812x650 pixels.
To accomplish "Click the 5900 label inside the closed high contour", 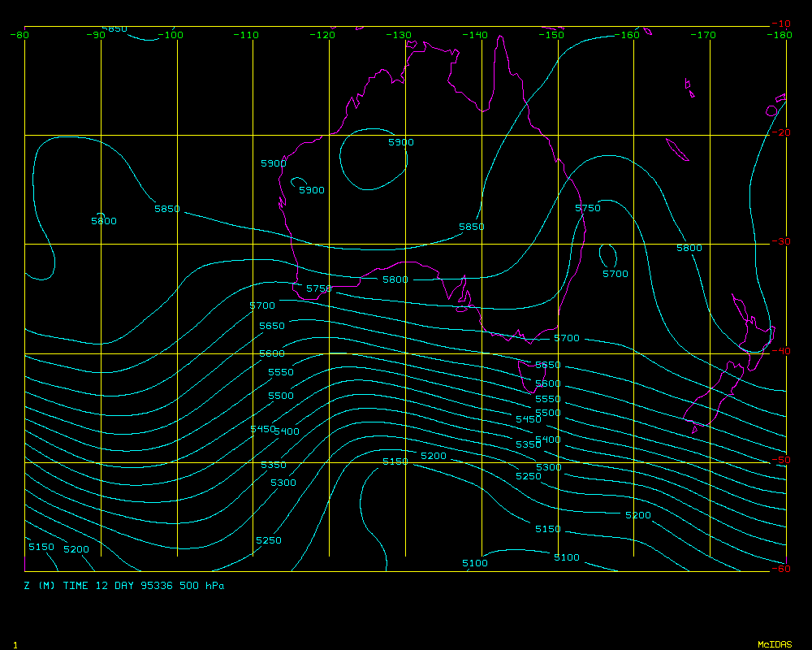I will point(400,142).
